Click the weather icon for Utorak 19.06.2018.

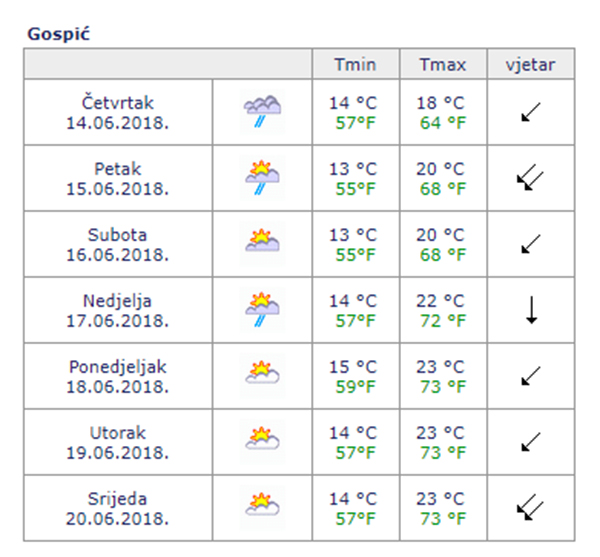coord(262,439)
